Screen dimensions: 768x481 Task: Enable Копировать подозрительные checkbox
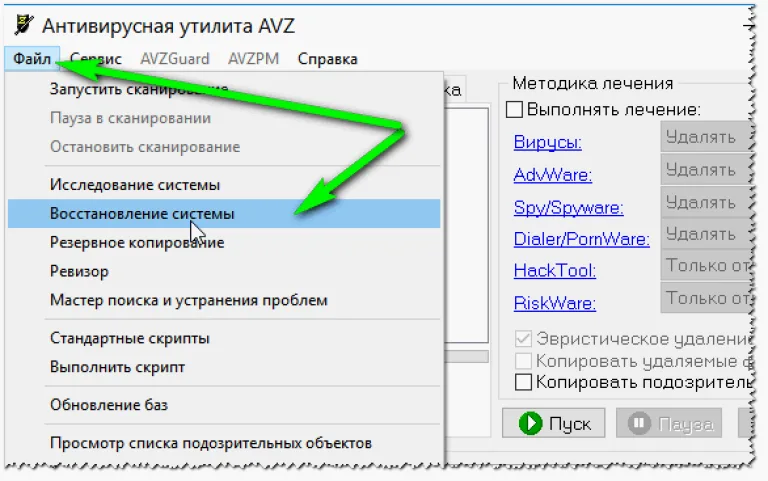pos(523,382)
